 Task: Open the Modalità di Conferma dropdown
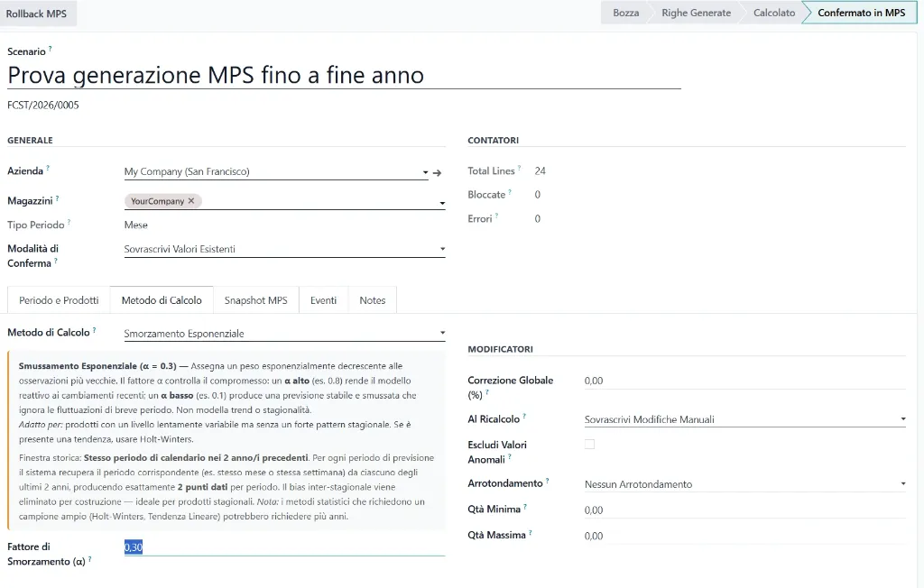442,248
